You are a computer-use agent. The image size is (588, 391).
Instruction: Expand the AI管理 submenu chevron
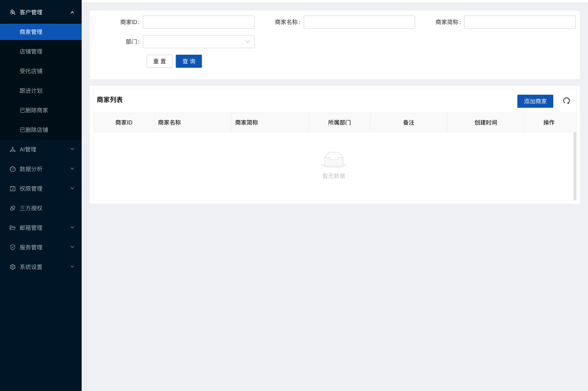point(72,149)
